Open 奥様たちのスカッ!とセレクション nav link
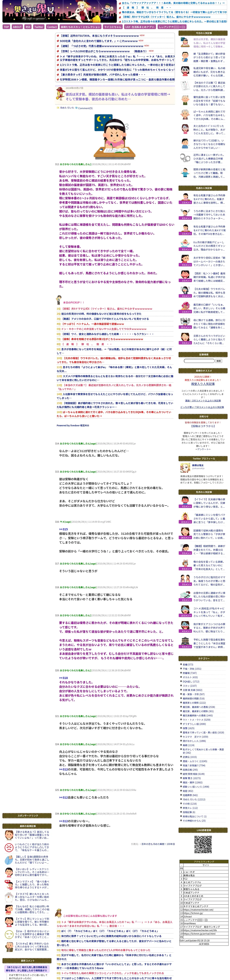This screenshot has width=230, height=980. 80,27
